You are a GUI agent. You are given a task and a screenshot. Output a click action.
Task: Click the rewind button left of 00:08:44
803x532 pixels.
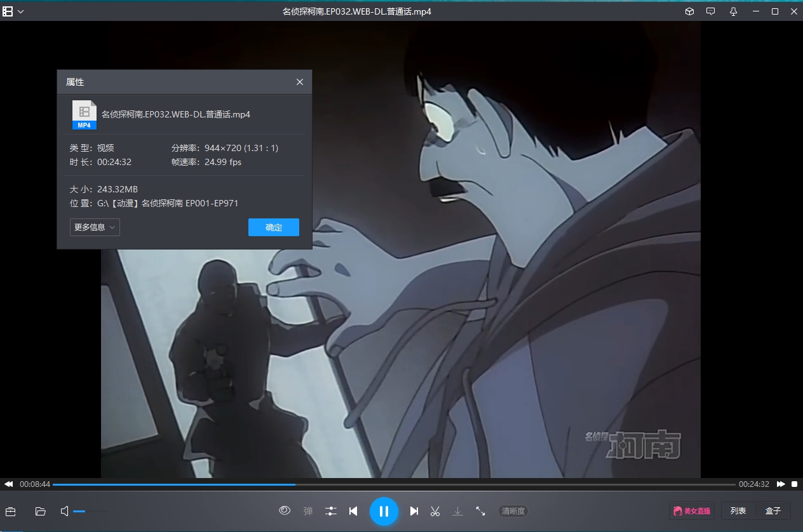[x=9, y=484]
